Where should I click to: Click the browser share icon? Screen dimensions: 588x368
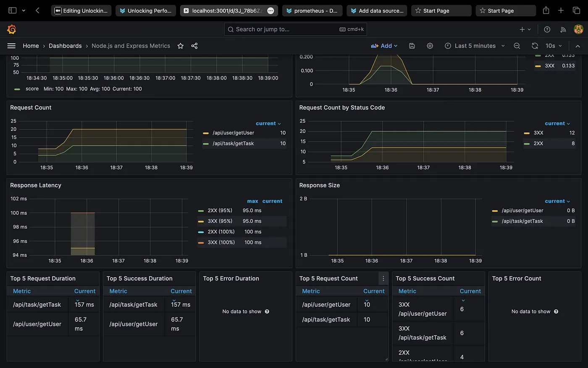pos(546,11)
